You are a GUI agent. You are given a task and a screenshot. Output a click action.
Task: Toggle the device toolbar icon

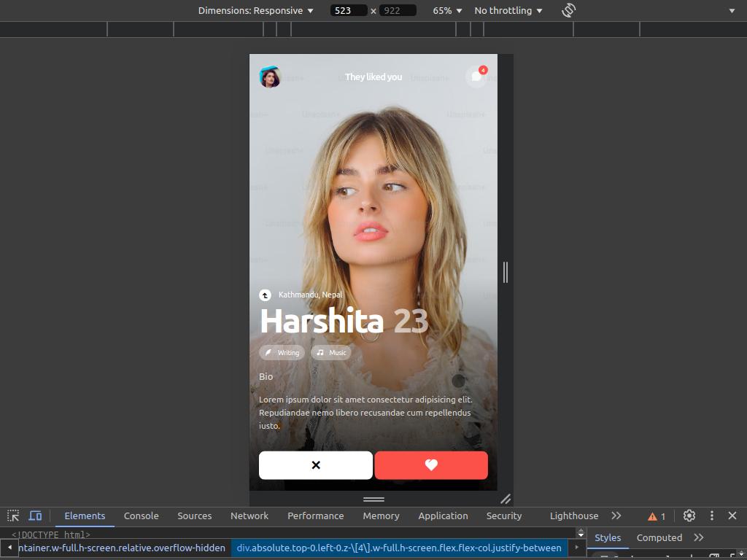coord(35,516)
